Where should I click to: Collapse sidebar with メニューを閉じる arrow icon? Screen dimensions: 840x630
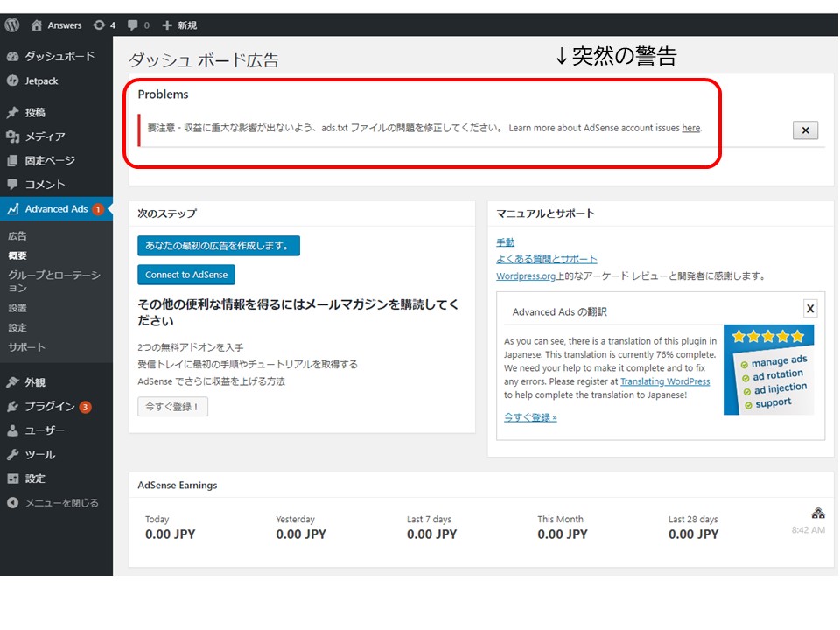(x=13, y=503)
